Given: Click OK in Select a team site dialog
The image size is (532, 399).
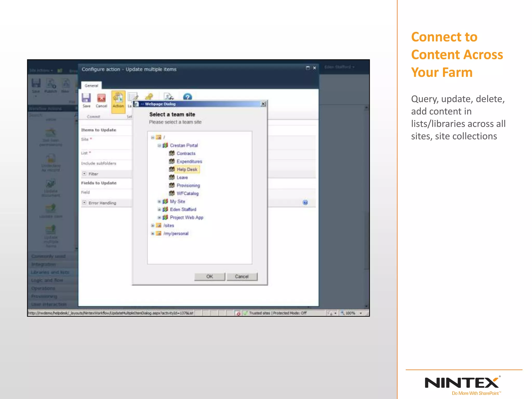Looking at the screenshot, I should coord(210,277).
